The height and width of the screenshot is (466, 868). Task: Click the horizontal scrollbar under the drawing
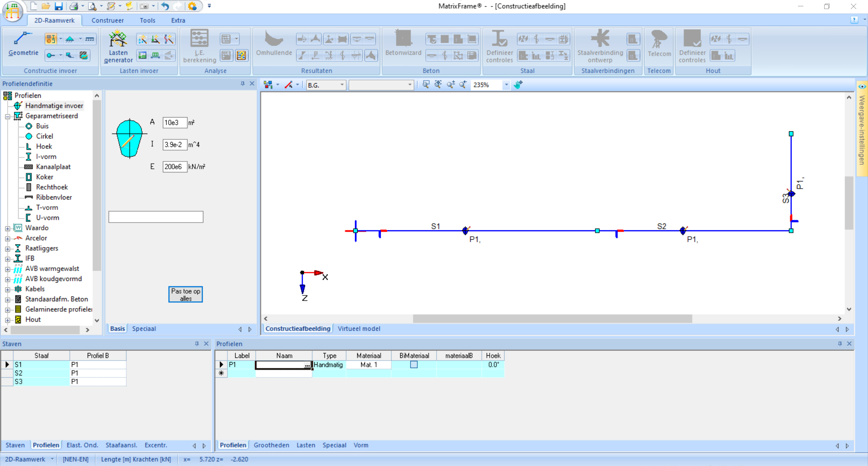coord(552,319)
